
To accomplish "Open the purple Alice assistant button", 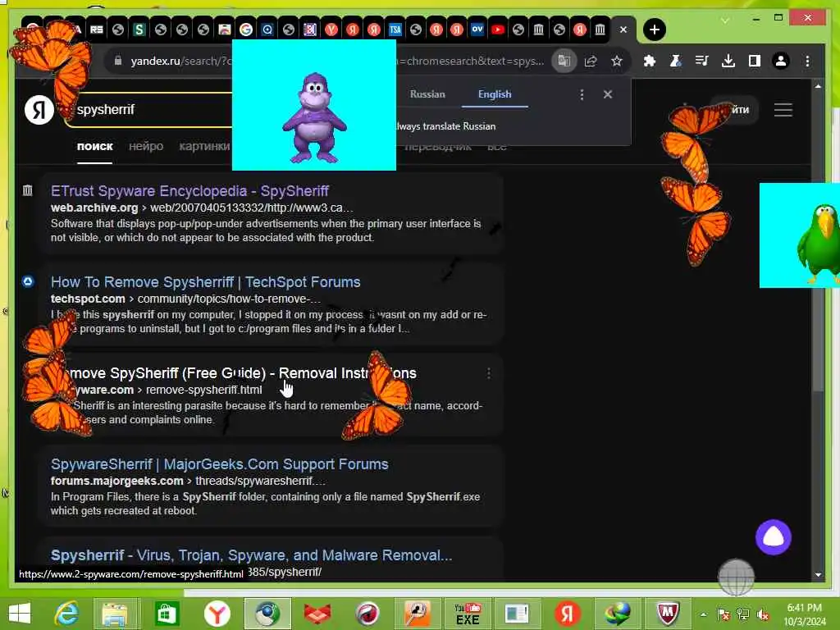I will pyautogui.click(x=773, y=536).
